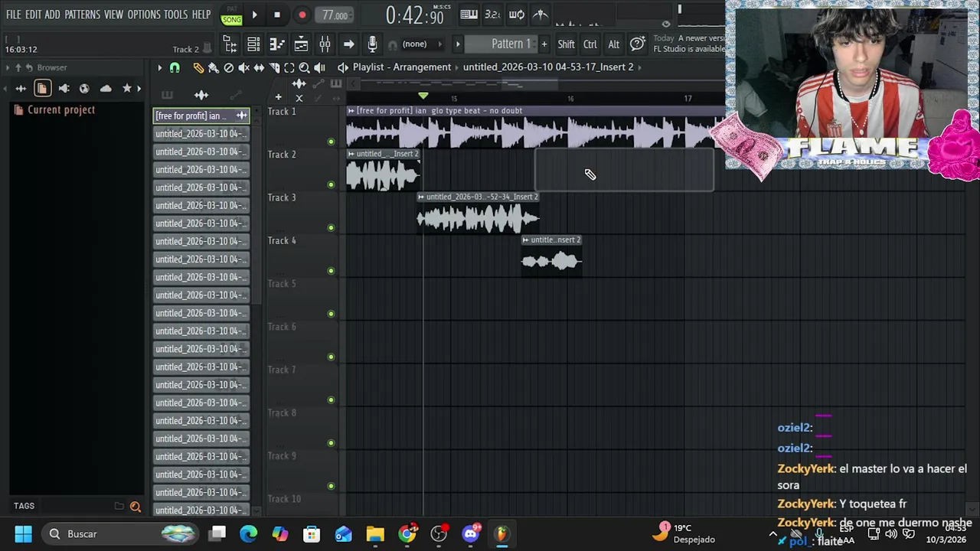Viewport: 980px width, 551px height.
Task: Toggle the Shift modifier button
Action: pyautogui.click(x=566, y=44)
